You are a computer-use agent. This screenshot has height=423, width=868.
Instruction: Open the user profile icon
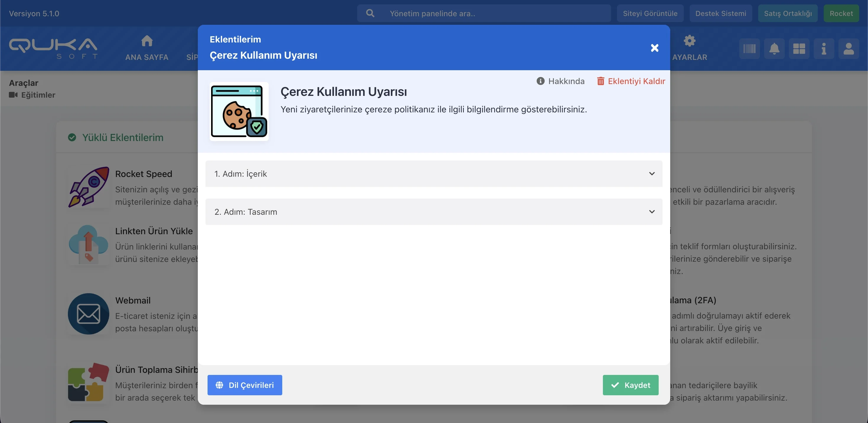849,49
